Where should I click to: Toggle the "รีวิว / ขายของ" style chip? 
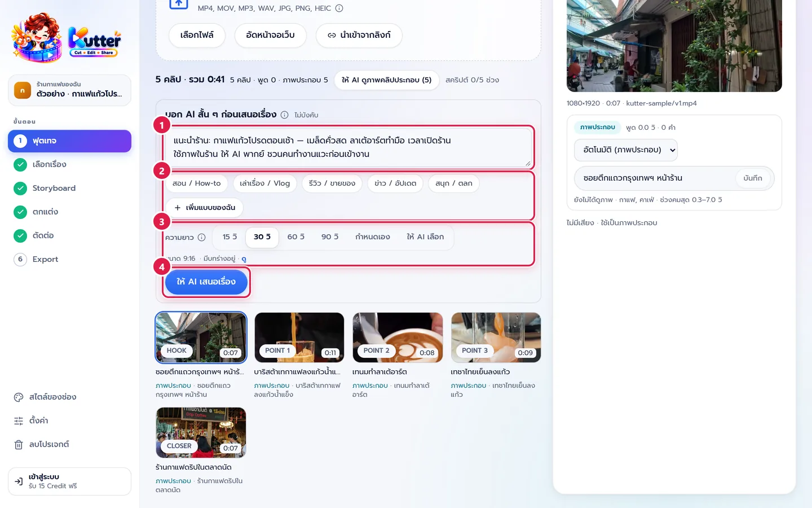pyautogui.click(x=332, y=183)
